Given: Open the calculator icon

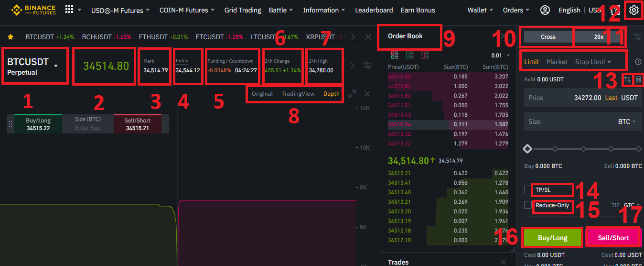Looking at the screenshot, I should (638, 79).
